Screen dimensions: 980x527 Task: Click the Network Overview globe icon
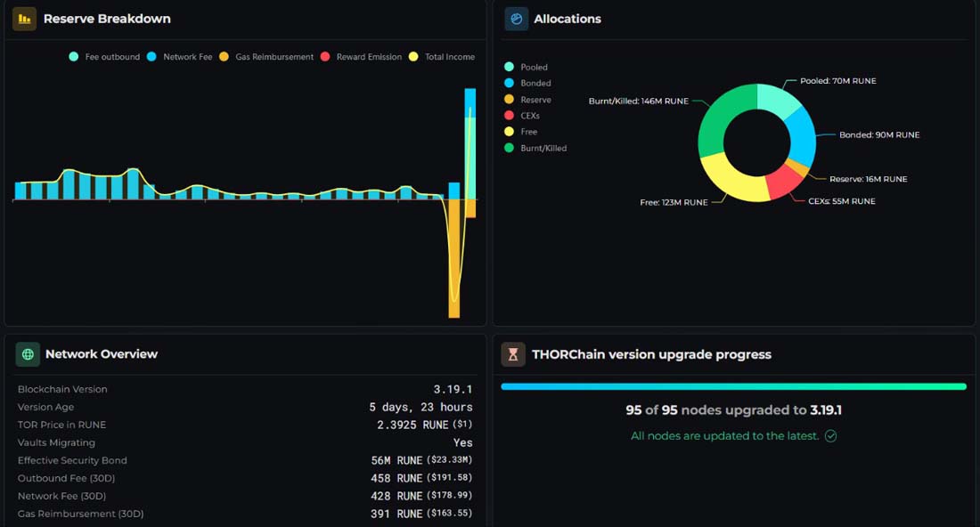coord(28,354)
